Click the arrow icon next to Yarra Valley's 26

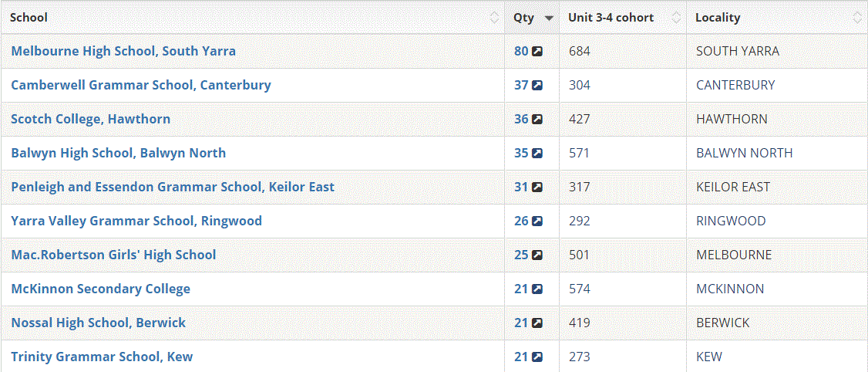click(537, 222)
